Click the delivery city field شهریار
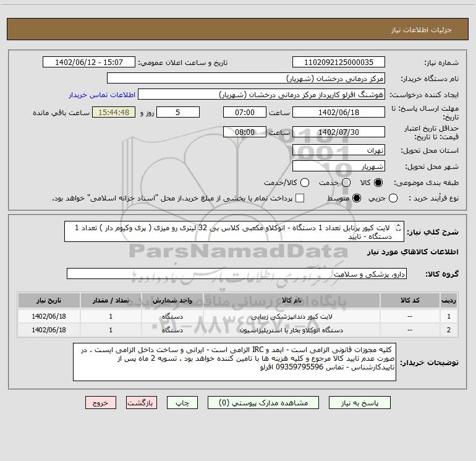 click(x=339, y=166)
